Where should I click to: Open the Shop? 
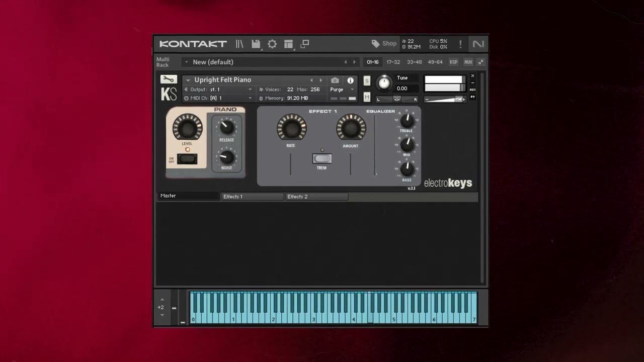coord(384,44)
